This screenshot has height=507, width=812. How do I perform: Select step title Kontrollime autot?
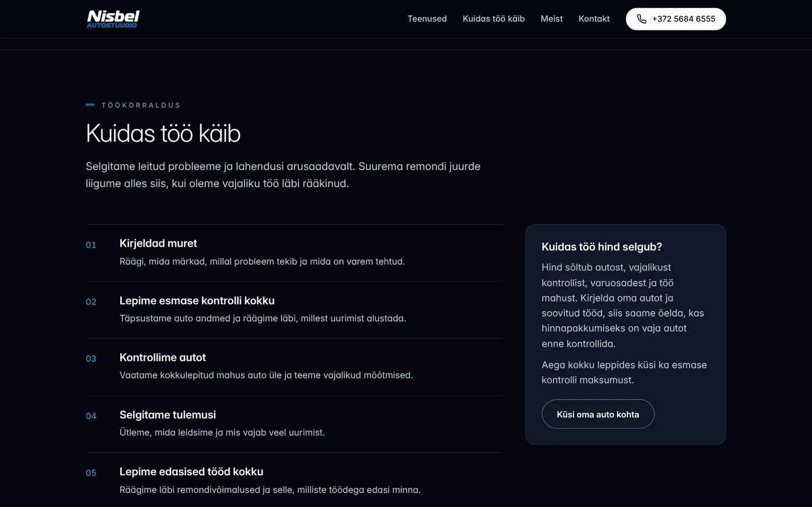point(162,357)
